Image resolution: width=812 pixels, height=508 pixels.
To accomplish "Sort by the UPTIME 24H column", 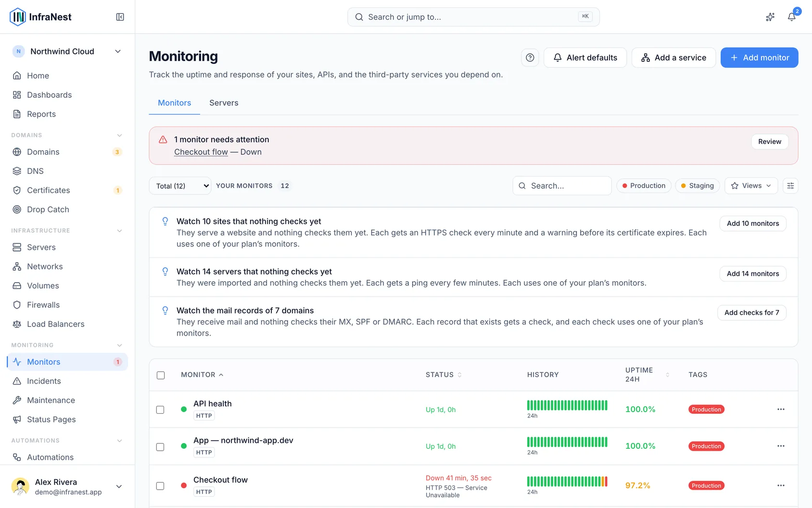I will tap(647, 375).
